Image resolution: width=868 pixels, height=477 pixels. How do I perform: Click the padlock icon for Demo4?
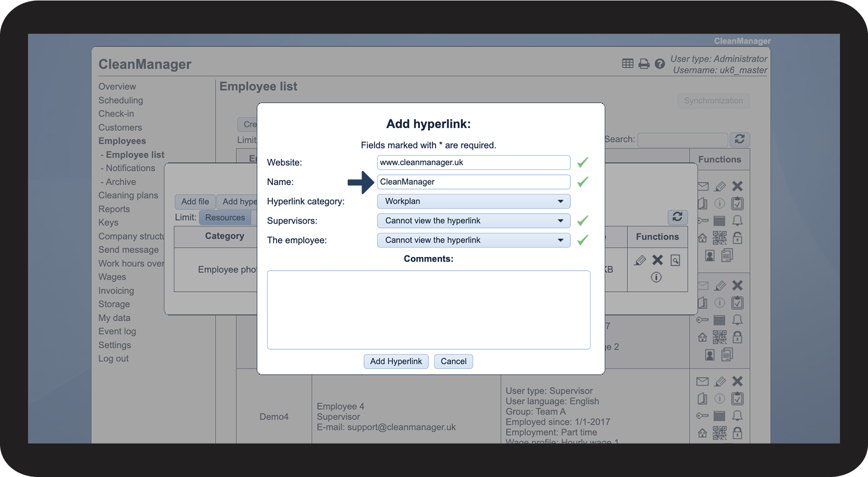tap(737, 433)
